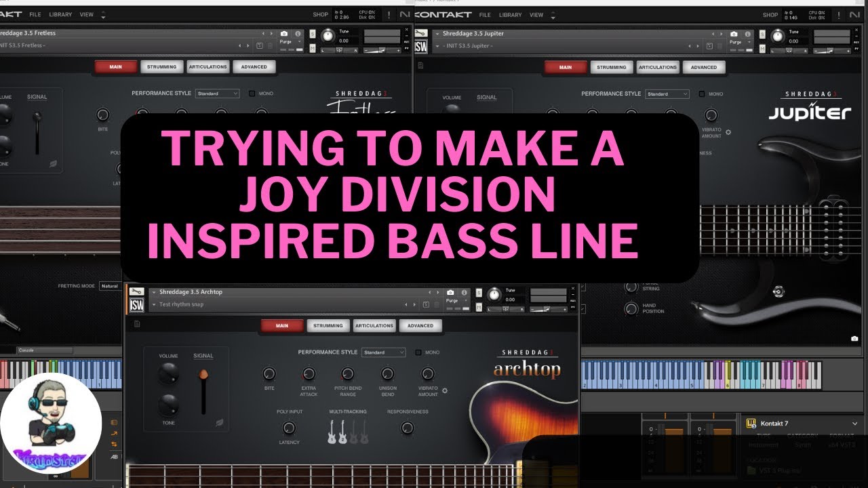Open snapshot camera in Archtop instrument header
This screenshot has height=488, width=868.
point(450,292)
